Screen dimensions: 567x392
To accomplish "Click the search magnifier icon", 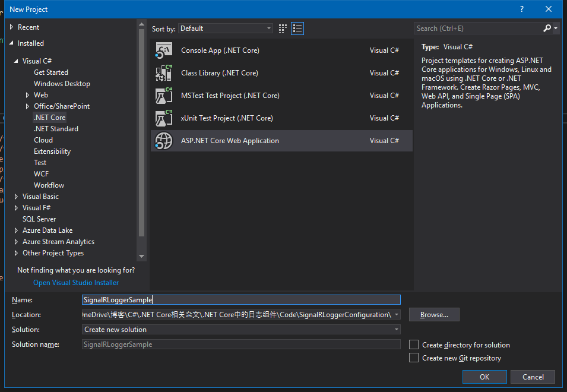I will coord(547,28).
